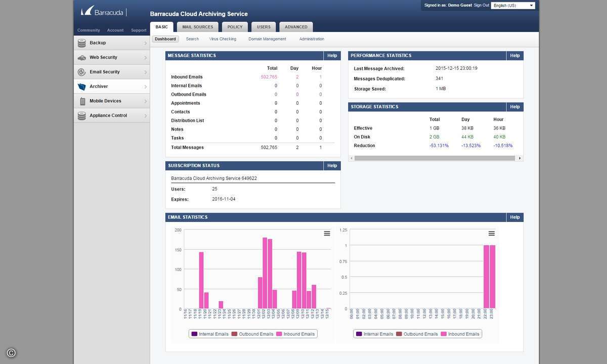
Task: Toggle Inbound Emails legend in daily chart
Action: click(295, 334)
